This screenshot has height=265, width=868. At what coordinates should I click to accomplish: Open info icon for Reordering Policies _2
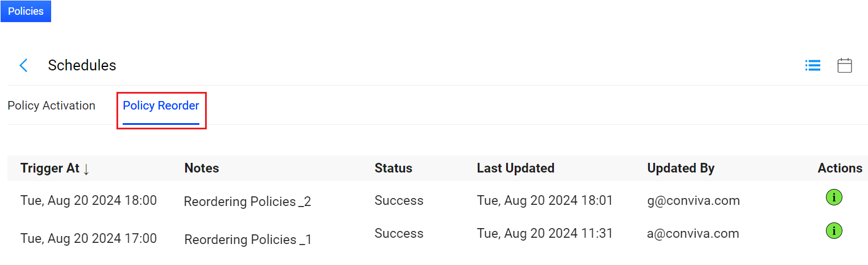tap(833, 197)
